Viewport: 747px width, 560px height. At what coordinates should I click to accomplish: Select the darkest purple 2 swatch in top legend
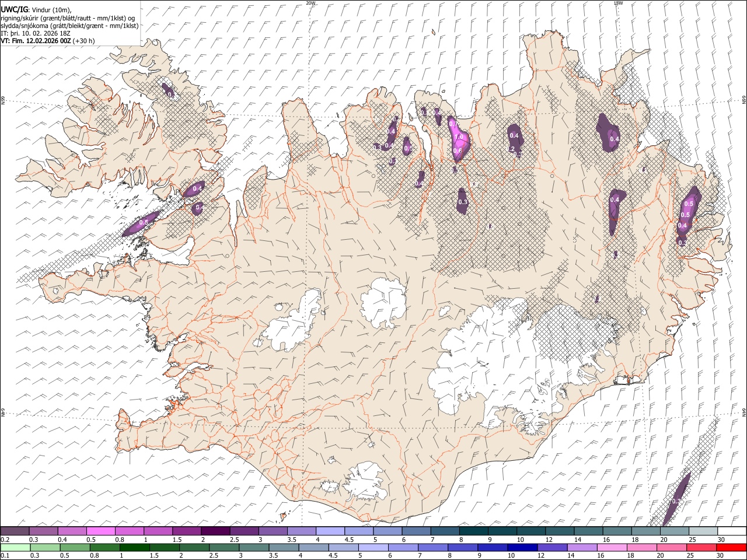(x=215, y=531)
